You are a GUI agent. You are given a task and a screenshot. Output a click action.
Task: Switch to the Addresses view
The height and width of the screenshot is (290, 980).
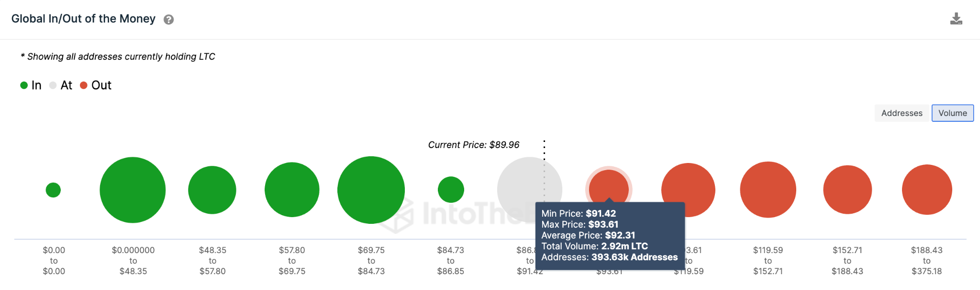tap(902, 113)
